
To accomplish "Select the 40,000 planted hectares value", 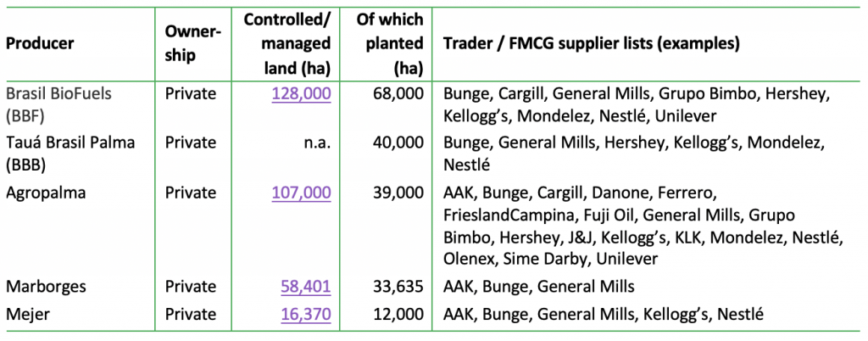I will [398, 143].
